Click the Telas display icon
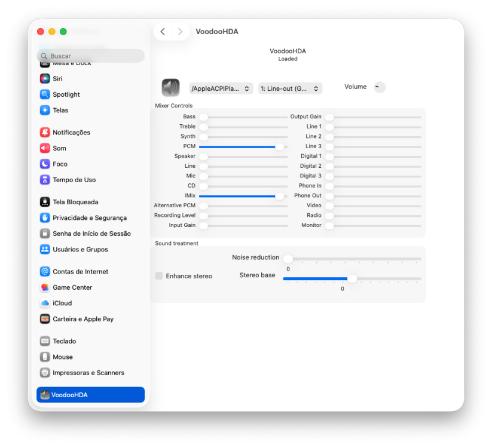 coord(45,110)
